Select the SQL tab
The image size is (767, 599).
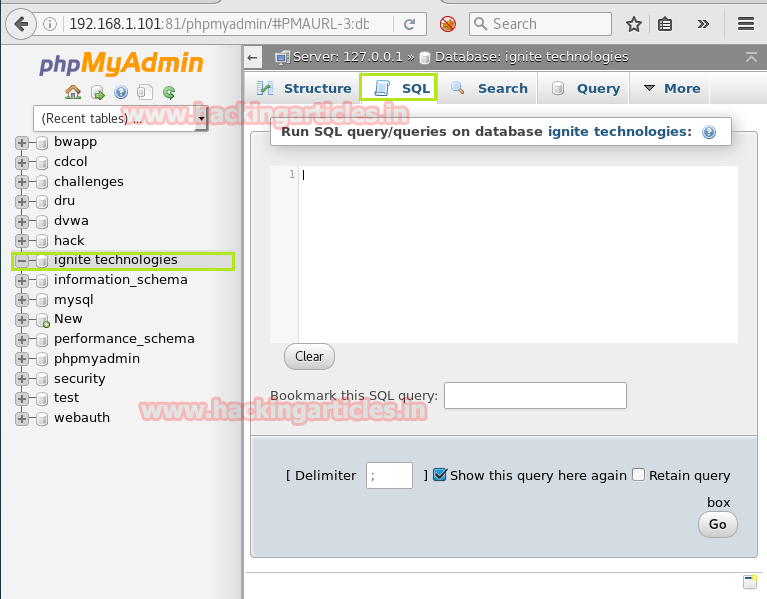click(x=399, y=89)
